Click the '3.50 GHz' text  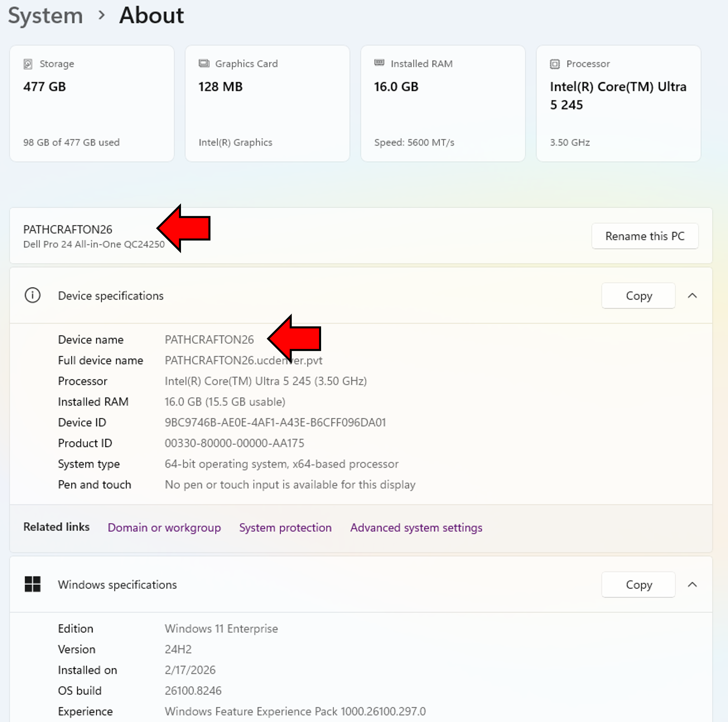pos(570,142)
